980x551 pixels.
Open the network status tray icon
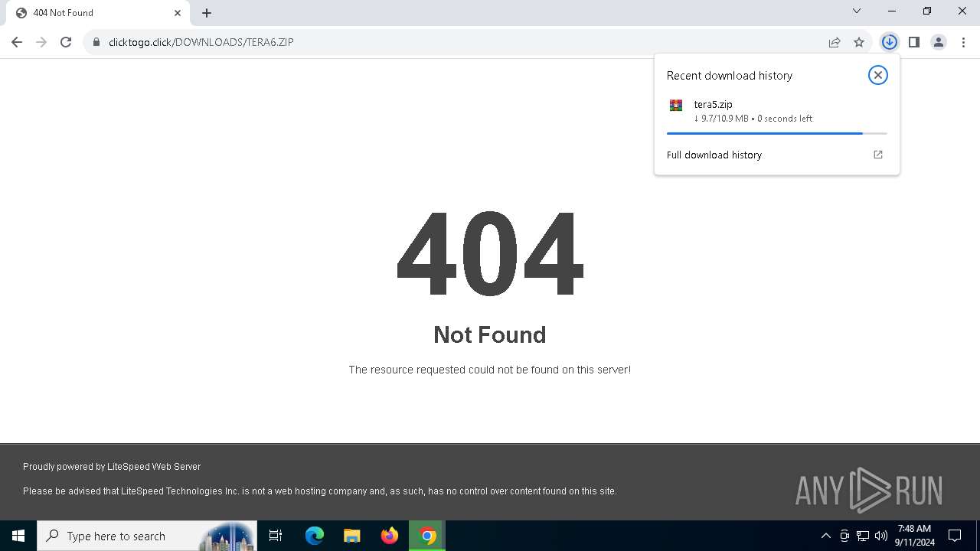click(863, 536)
